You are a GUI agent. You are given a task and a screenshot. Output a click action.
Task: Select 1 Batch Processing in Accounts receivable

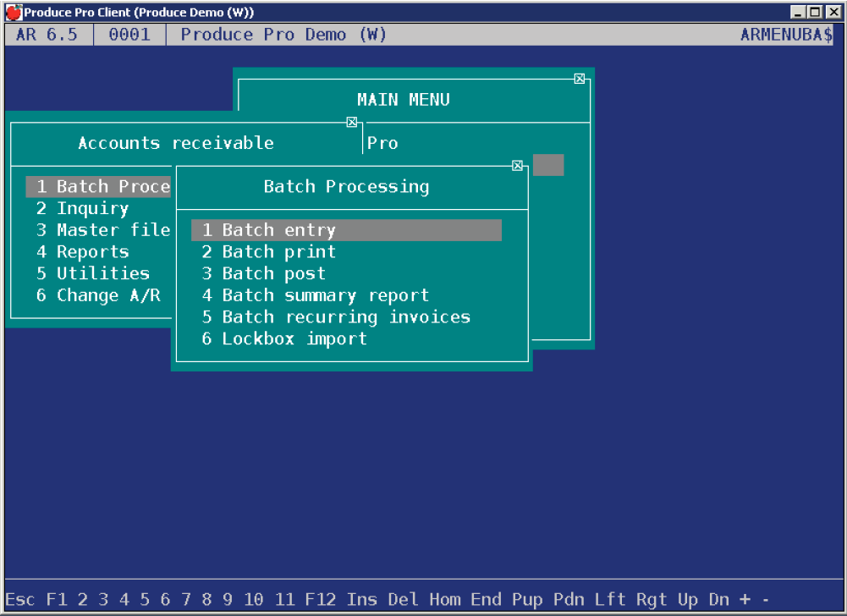(98, 186)
